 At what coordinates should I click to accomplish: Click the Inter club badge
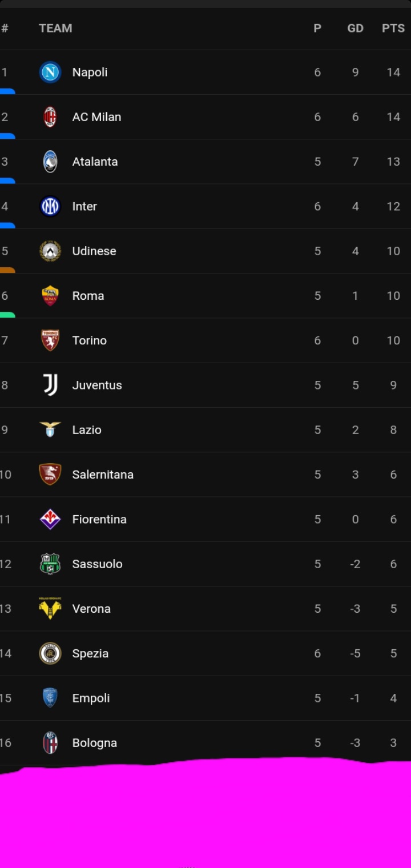point(50,206)
